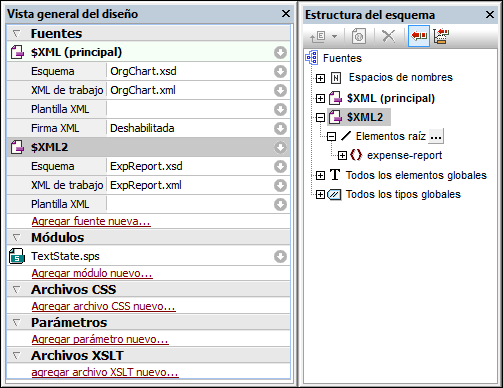Click the delete X icon in schema toolbar
The width and height of the screenshot is (503, 388).
[x=388, y=36]
